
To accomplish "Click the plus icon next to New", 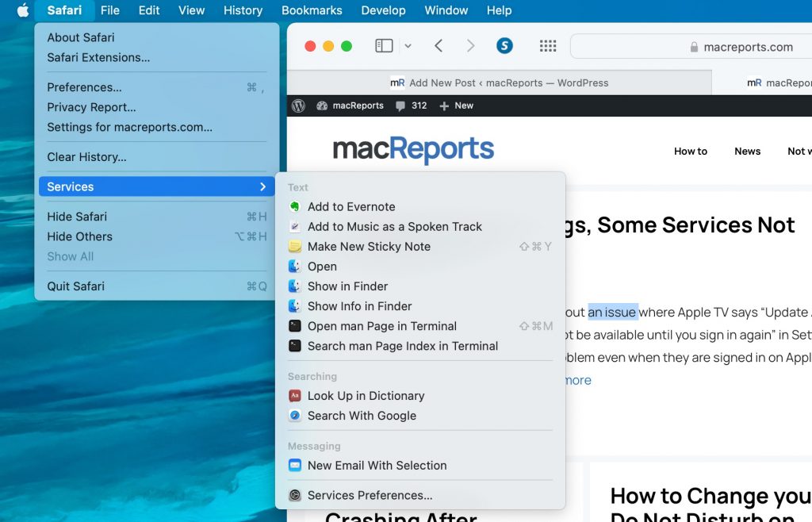I will point(444,106).
